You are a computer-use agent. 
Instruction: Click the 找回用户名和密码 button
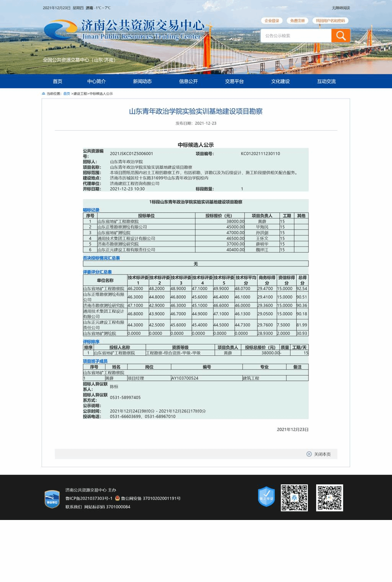(330, 21)
